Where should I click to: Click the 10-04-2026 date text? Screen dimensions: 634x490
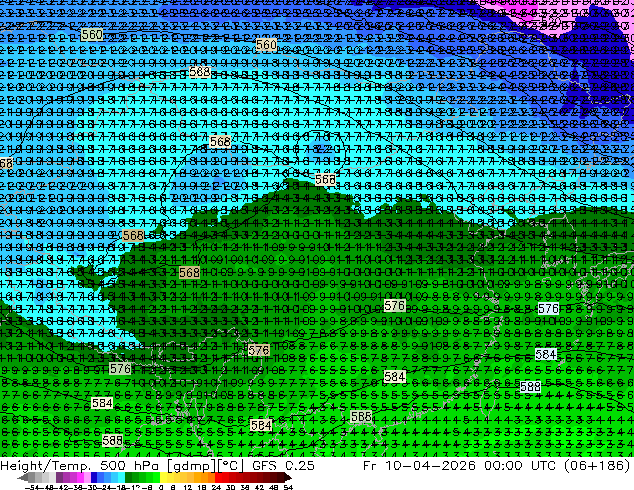430,466
